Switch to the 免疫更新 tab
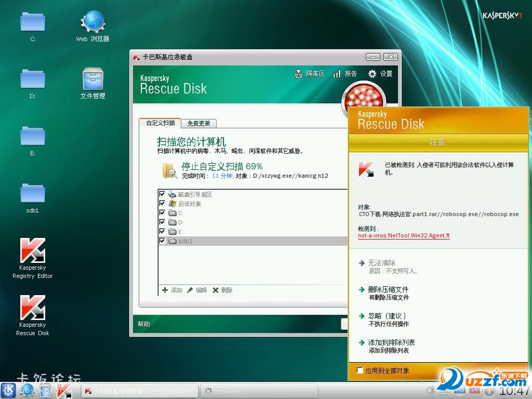 (199, 123)
